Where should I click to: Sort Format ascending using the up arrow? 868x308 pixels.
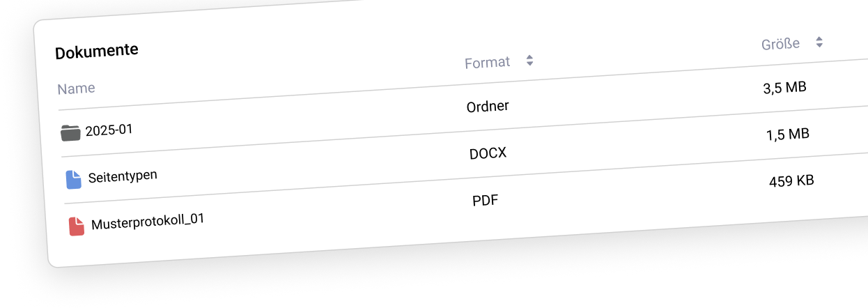(x=529, y=57)
